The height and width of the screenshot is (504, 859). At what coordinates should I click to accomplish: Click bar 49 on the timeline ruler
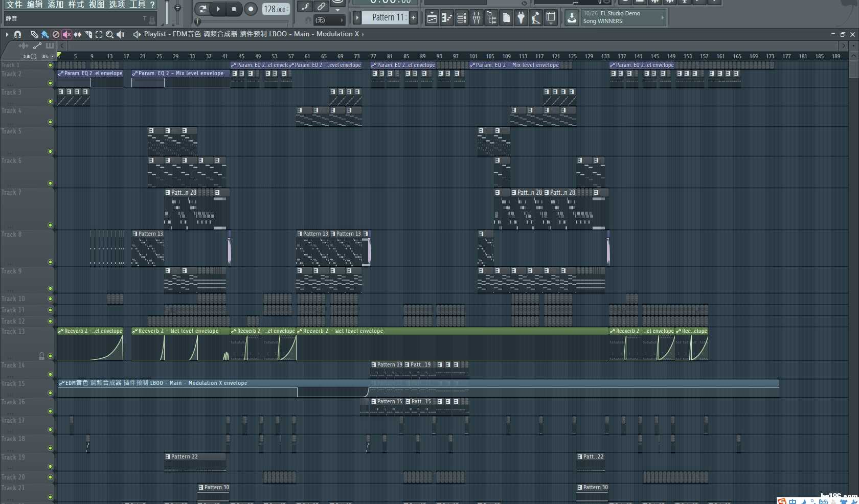[x=258, y=56]
